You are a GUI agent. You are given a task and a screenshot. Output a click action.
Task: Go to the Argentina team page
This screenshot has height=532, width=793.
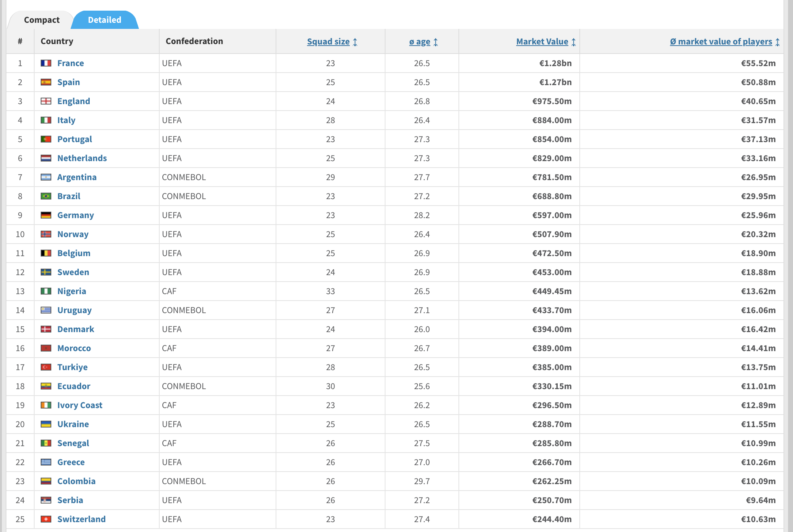[77, 177]
